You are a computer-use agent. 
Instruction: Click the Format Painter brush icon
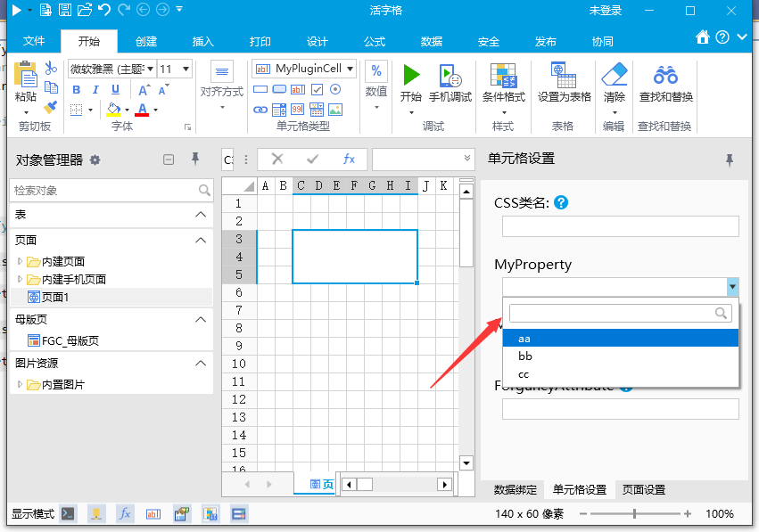(x=51, y=107)
